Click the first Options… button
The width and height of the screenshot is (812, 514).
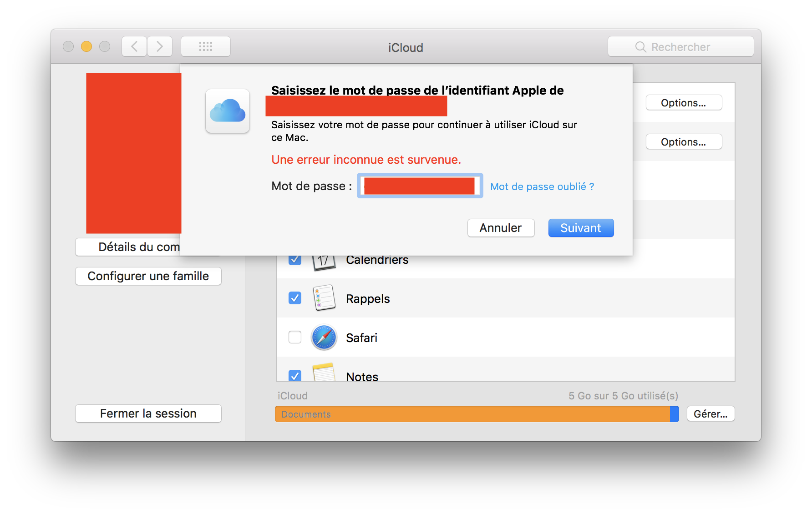click(x=684, y=103)
